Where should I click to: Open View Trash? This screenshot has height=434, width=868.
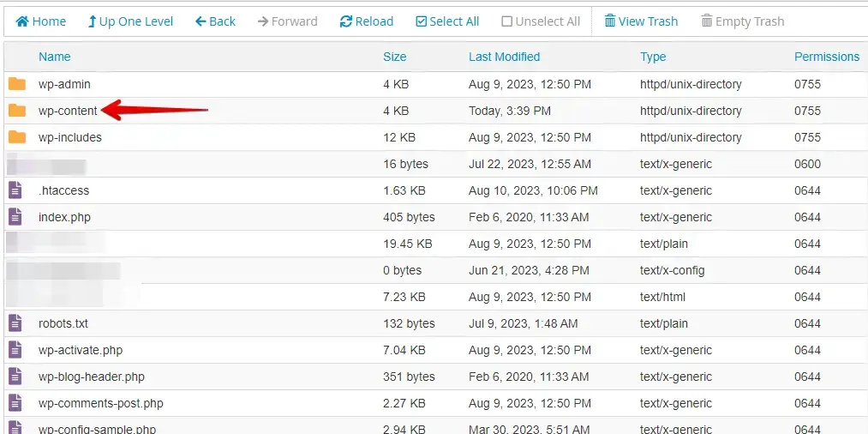click(641, 21)
